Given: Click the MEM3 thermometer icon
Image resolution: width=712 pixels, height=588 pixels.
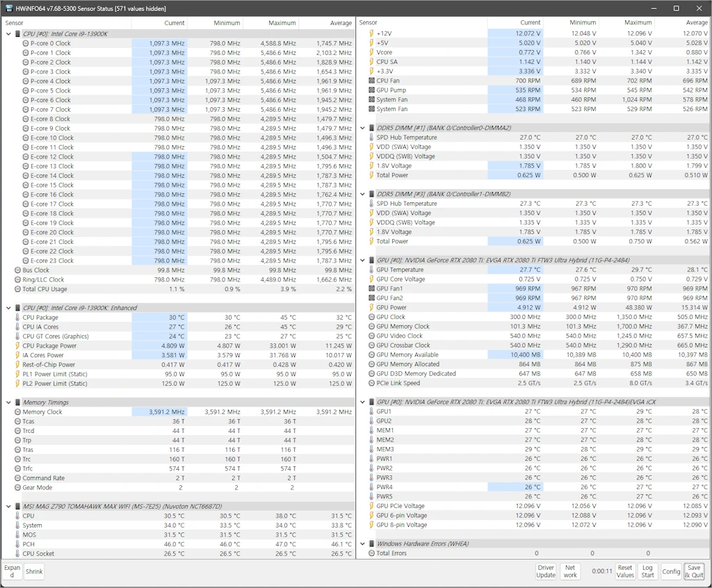Looking at the screenshot, I should coord(371,450).
